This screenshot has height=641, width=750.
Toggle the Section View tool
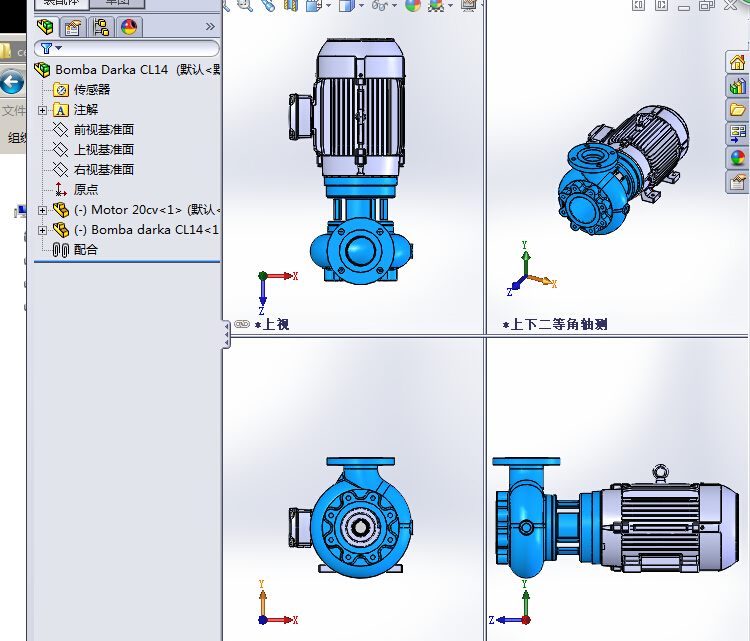(x=291, y=5)
